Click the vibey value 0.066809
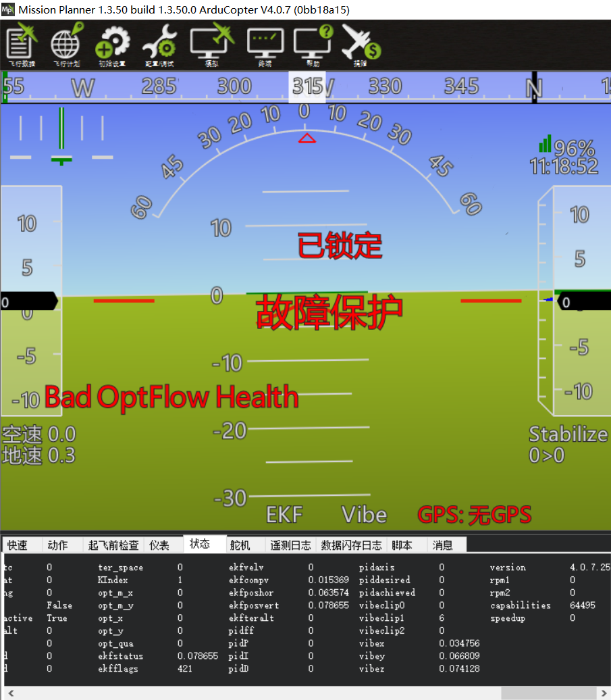This screenshot has width=611, height=700. [459, 656]
